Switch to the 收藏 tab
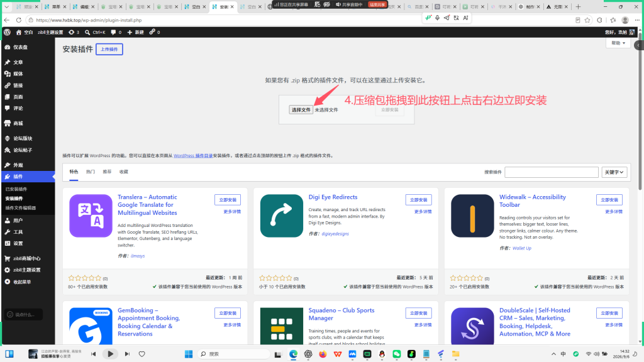 [124, 172]
